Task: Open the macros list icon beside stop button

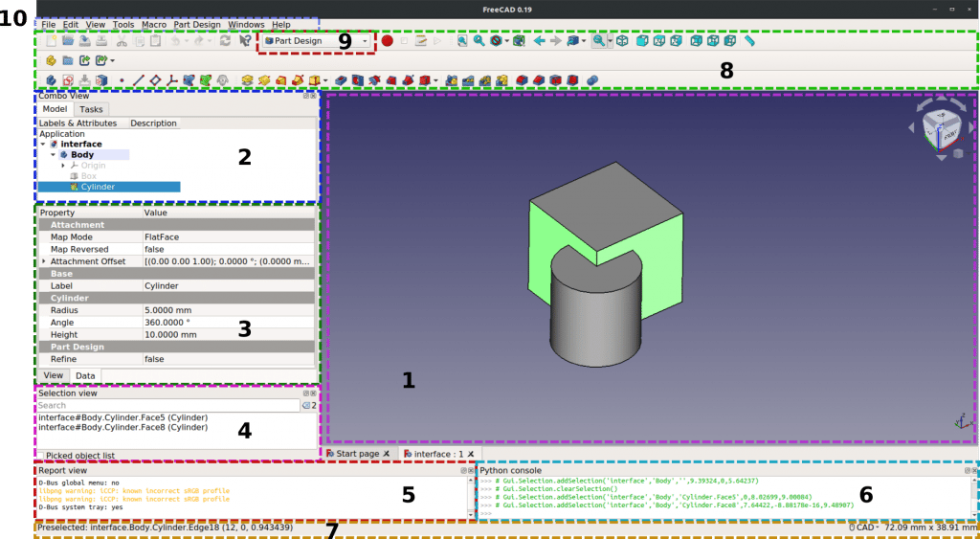Action: click(x=421, y=40)
